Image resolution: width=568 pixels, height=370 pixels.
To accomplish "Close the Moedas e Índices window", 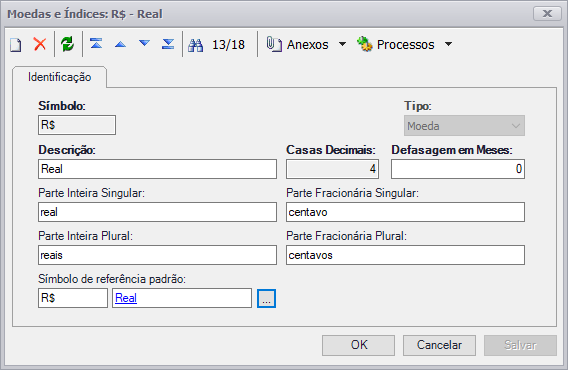I will point(547,14).
